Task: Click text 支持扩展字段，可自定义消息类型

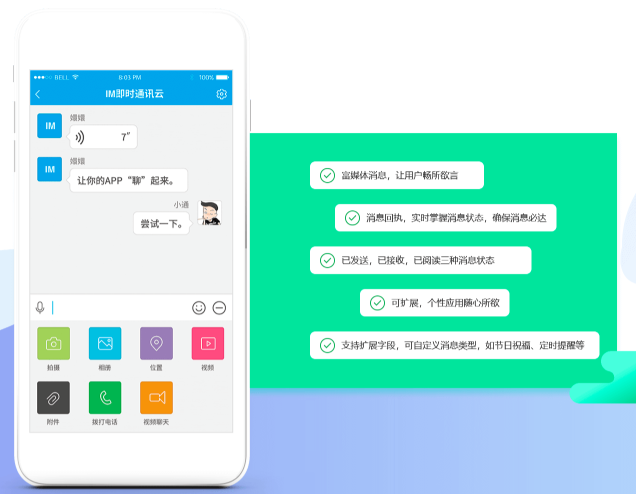Action: tap(409, 346)
